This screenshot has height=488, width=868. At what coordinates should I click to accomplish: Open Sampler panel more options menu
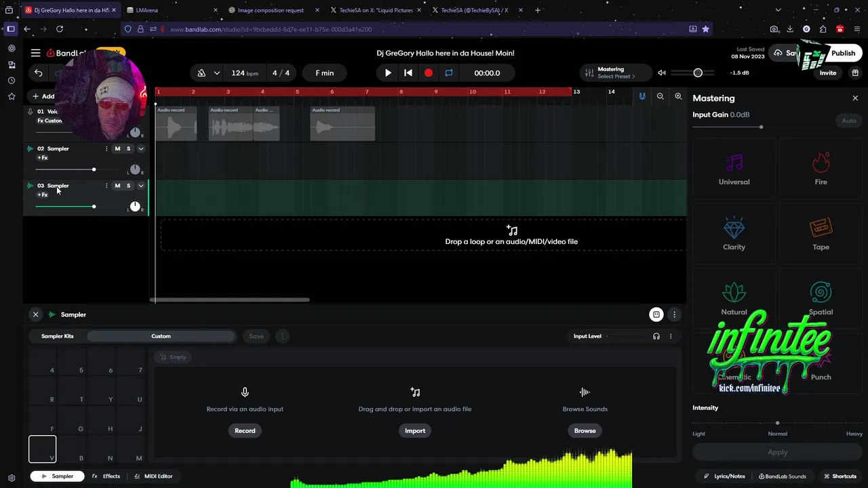tap(674, 314)
